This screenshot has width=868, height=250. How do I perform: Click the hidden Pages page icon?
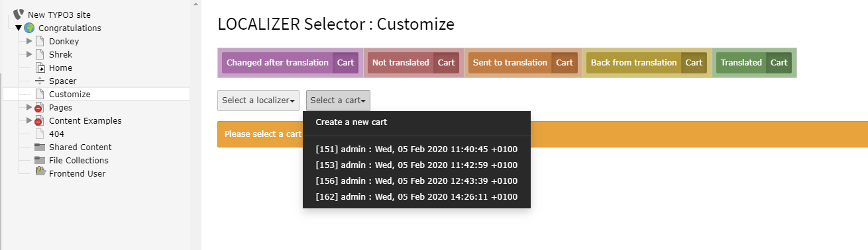tap(40, 107)
